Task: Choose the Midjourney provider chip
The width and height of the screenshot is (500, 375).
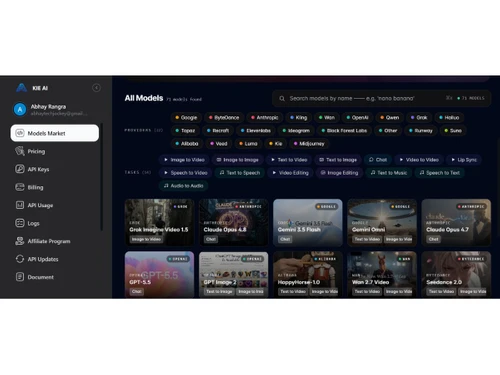Action: coord(309,143)
